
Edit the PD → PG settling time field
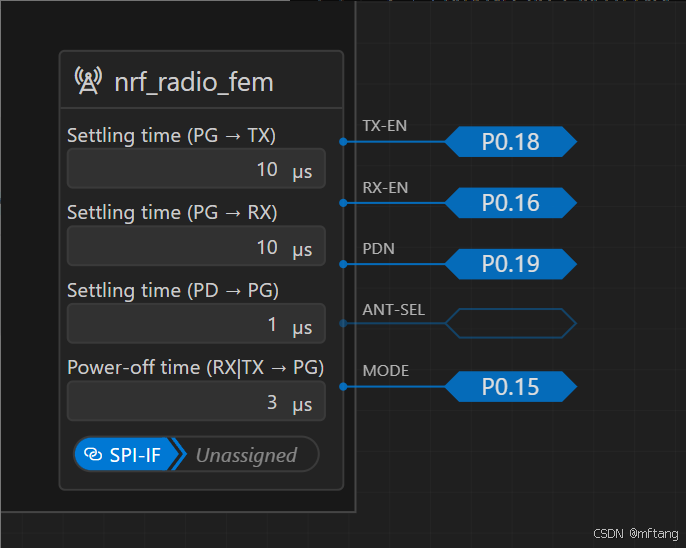[196, 324]
